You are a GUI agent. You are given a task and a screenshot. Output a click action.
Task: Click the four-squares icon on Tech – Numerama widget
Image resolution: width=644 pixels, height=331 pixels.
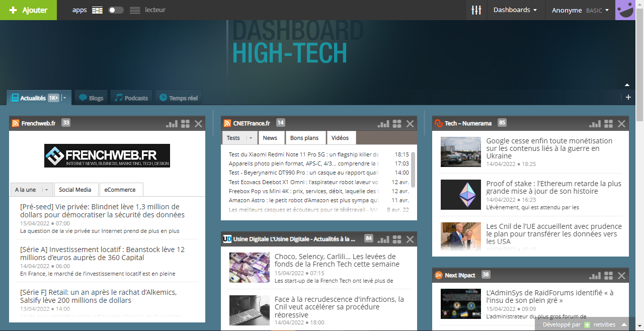608,123
